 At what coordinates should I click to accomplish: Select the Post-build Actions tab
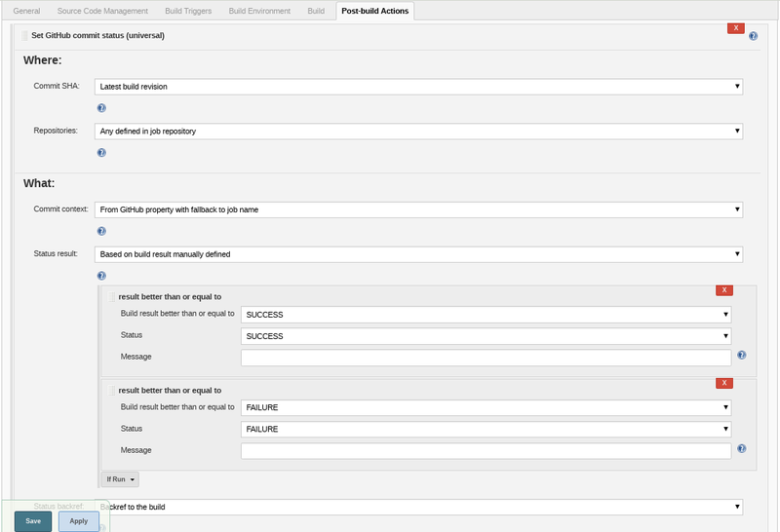coord(375,11)
